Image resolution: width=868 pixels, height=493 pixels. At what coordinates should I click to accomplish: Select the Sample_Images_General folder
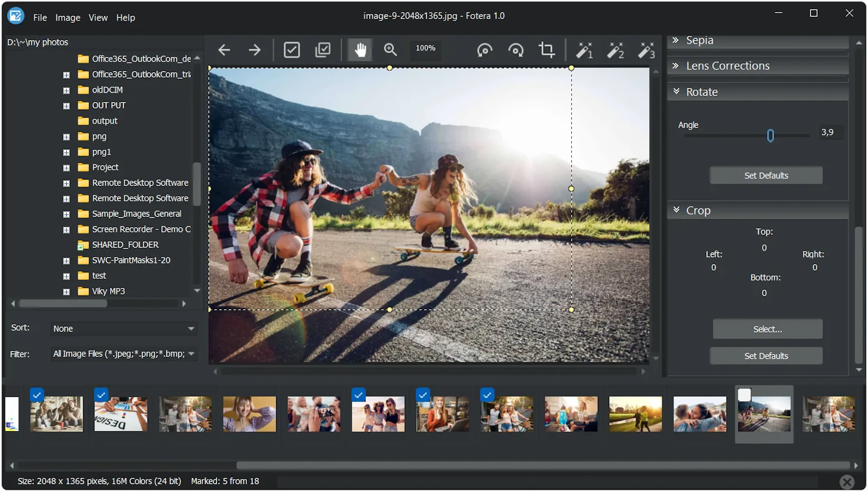pos(136,214)
